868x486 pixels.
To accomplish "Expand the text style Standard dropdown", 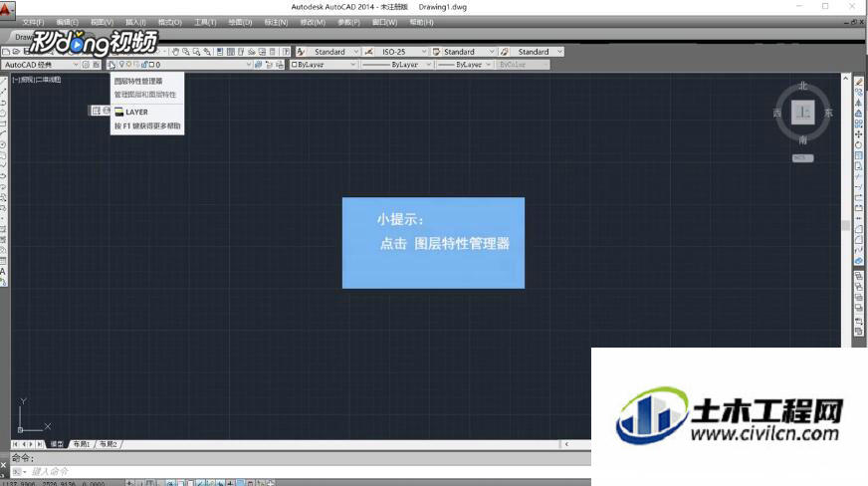I will click(356, 52).
